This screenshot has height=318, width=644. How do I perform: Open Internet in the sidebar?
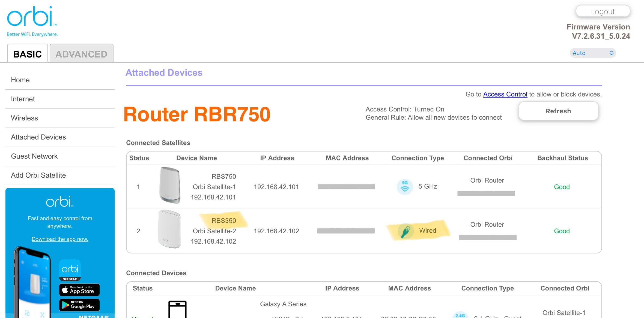tap(60, 99)
